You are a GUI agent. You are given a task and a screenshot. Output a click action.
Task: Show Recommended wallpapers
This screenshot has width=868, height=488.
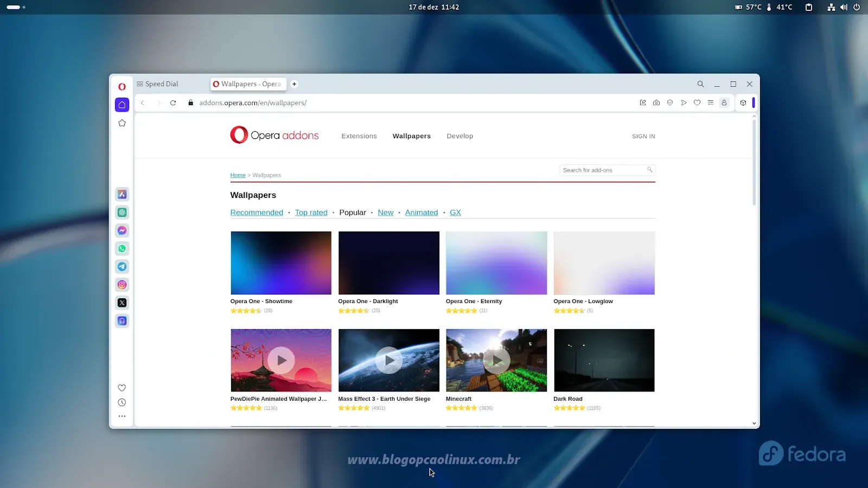(257, 213)
